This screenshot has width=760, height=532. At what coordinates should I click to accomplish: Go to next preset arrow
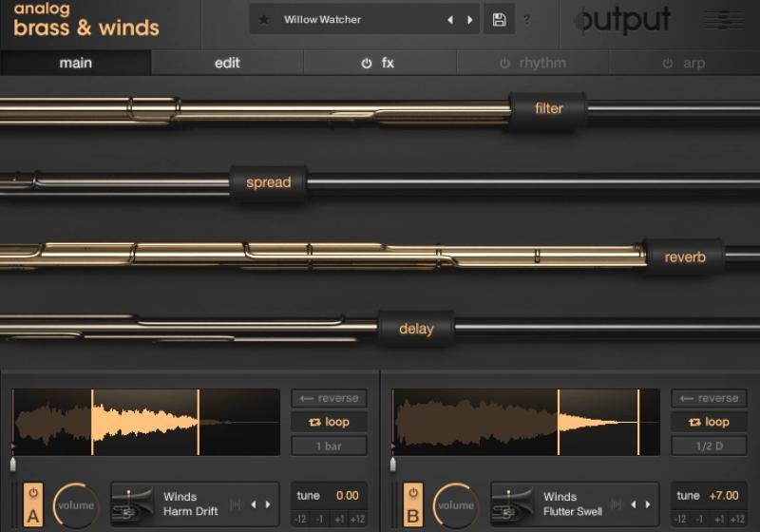[469, 20]
